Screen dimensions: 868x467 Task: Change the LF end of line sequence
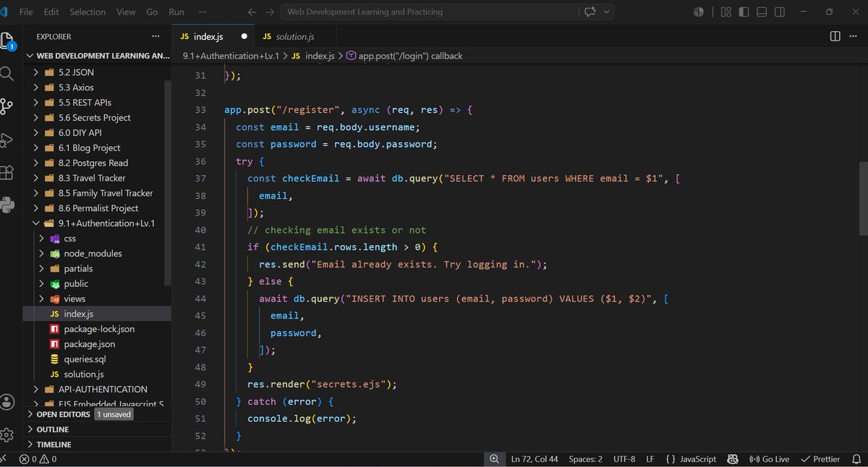(650, 459)
